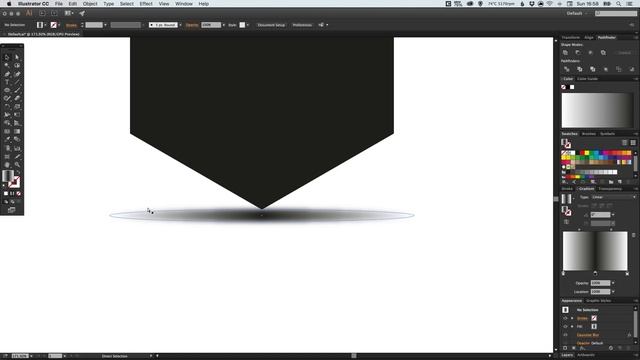The image size is (640, 360).
Task: Open the File menu
Action: tap(59, 4)
